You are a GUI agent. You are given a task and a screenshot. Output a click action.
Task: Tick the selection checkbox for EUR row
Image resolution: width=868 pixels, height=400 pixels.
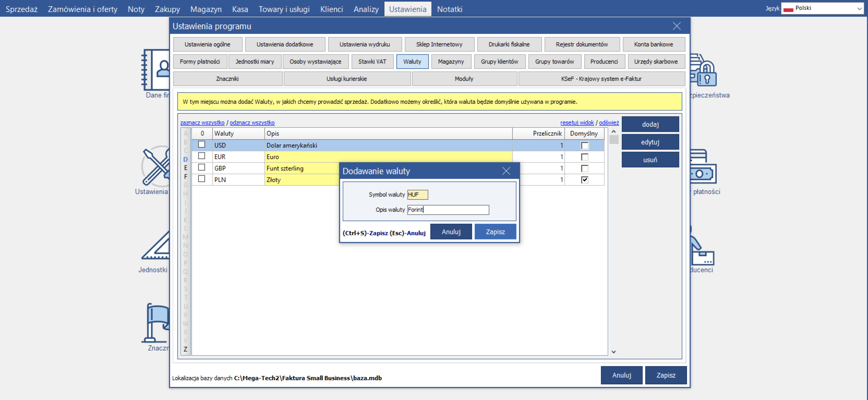(x=202, y=156)
